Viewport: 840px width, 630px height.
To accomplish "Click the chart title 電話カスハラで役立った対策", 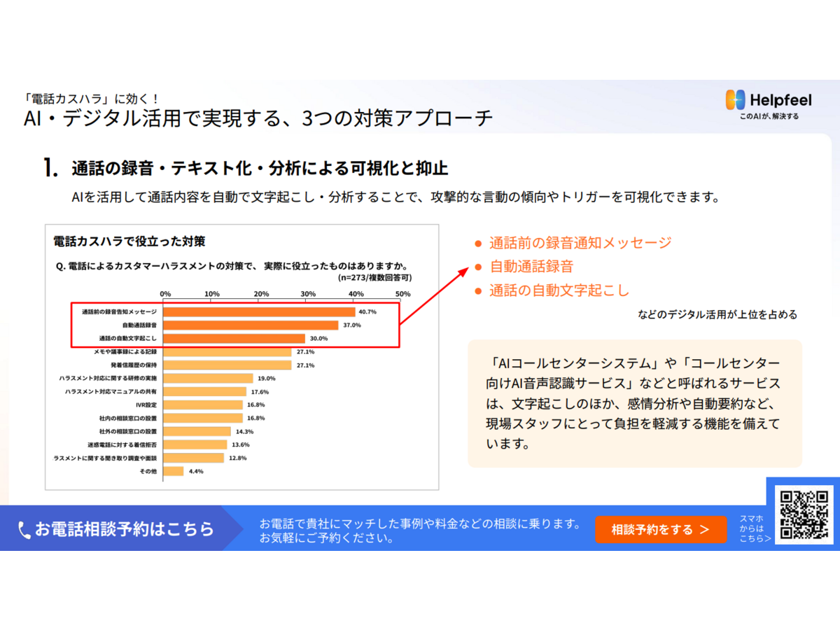I will (129, 242).
